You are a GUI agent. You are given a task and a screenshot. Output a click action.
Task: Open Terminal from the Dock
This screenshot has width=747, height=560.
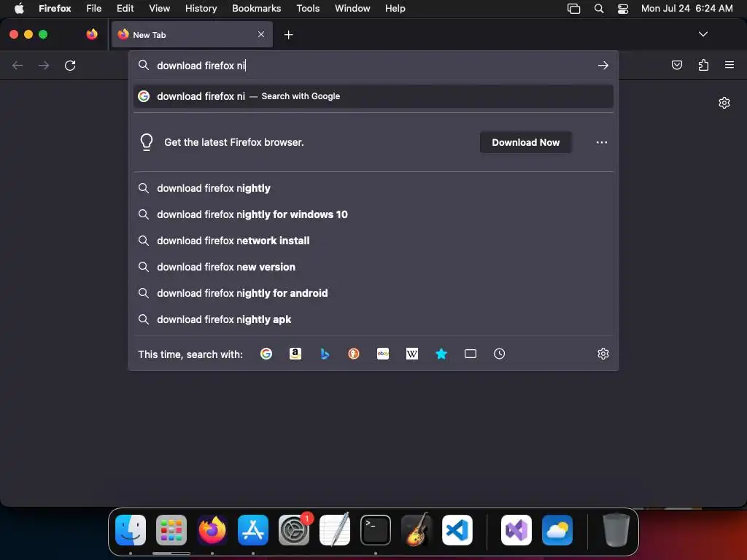point(376,530)
